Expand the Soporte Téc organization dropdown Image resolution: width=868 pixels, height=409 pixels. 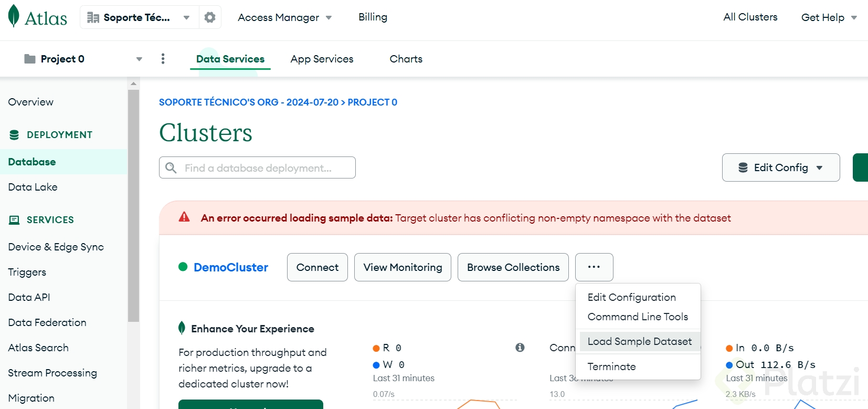pyautogui.click(x=186, y=17)
